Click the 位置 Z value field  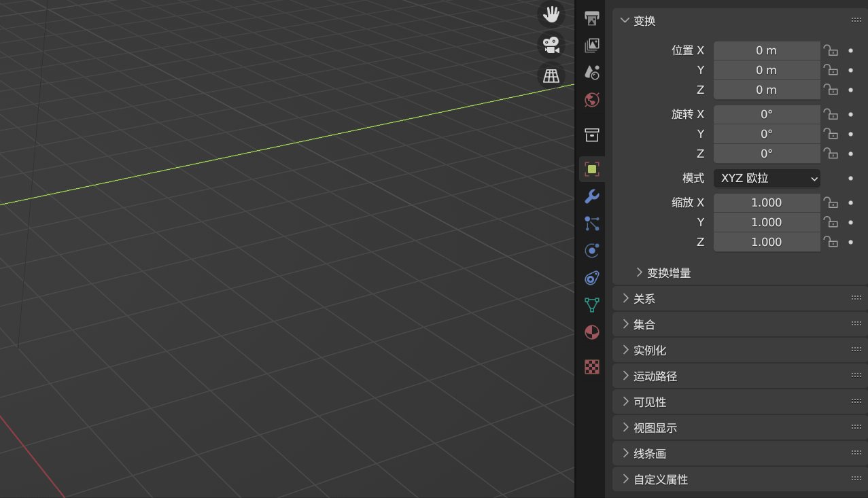[767, 90]
